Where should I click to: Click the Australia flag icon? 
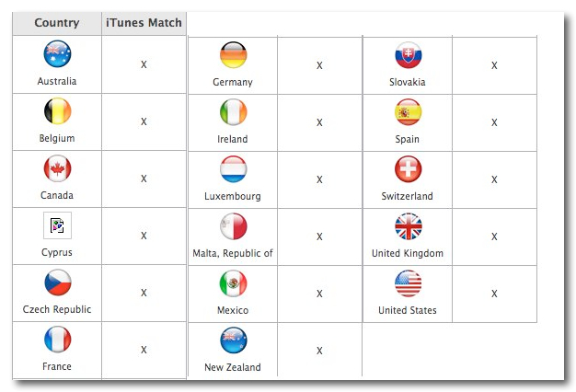pos(57,53)
